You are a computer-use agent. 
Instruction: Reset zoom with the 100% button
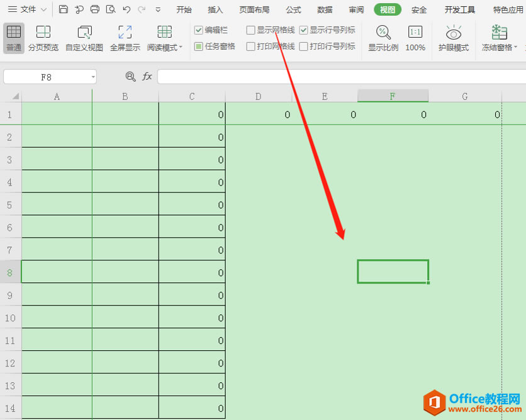pyautogui.click(x=415, y=38)
